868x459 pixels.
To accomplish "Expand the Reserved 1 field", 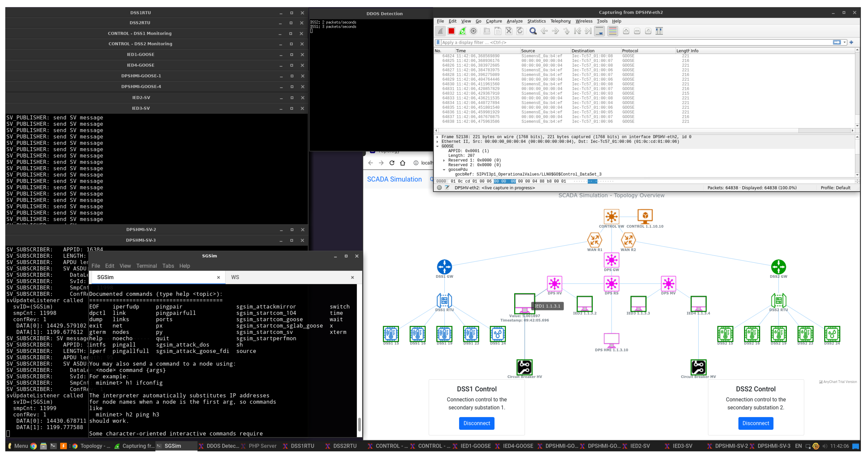I will click(x=444, y=160).
